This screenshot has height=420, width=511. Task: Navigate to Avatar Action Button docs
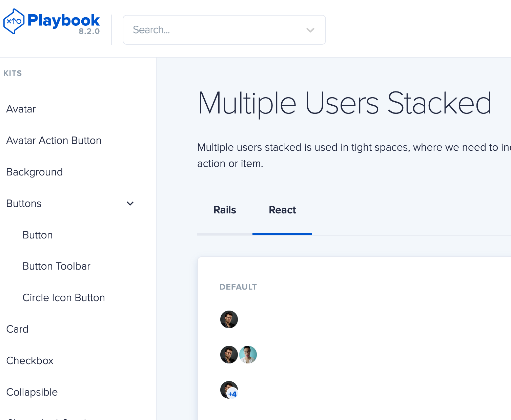tap(54, 140)
